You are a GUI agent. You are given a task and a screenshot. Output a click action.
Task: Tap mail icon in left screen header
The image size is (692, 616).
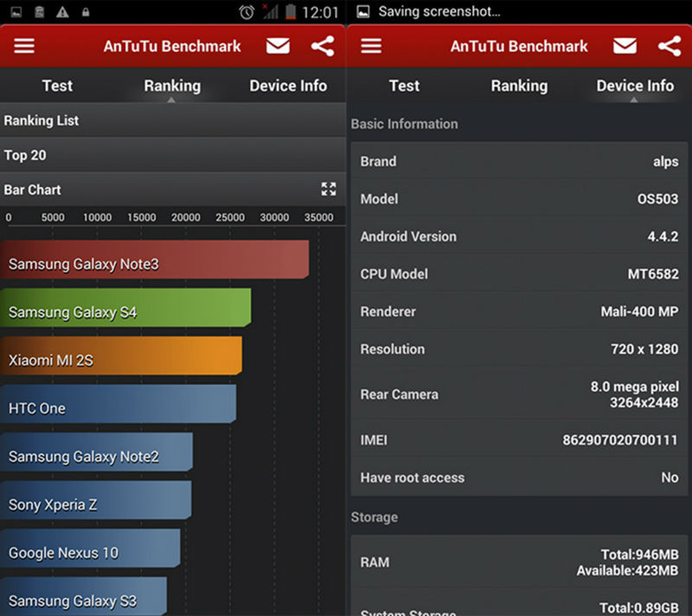pyautogui.click(x=278, y=46)
